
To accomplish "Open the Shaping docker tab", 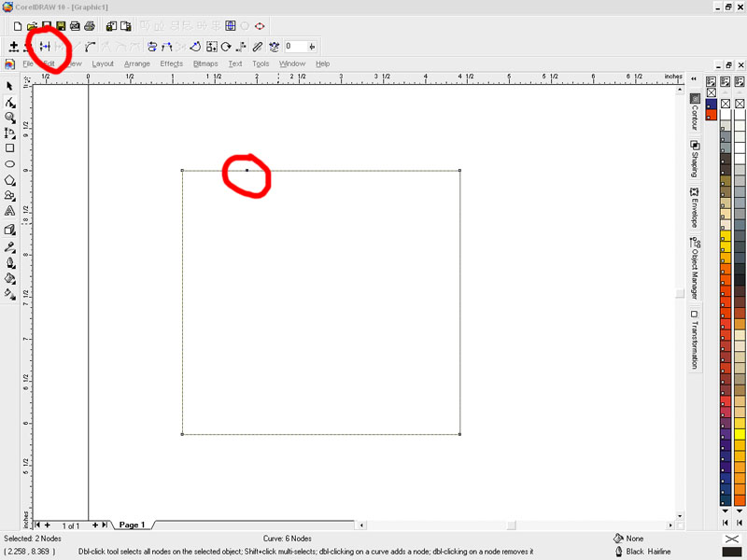I will (x=695, y=159).
